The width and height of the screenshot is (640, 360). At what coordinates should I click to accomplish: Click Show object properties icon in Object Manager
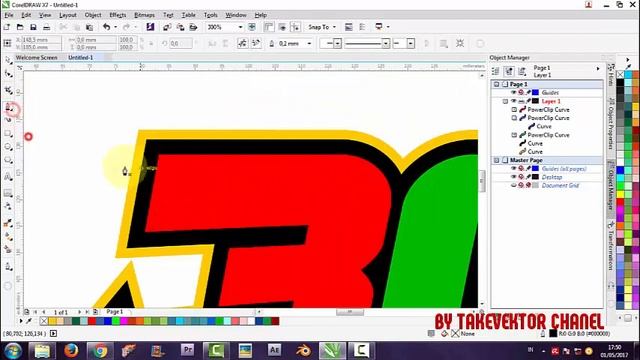496,71
